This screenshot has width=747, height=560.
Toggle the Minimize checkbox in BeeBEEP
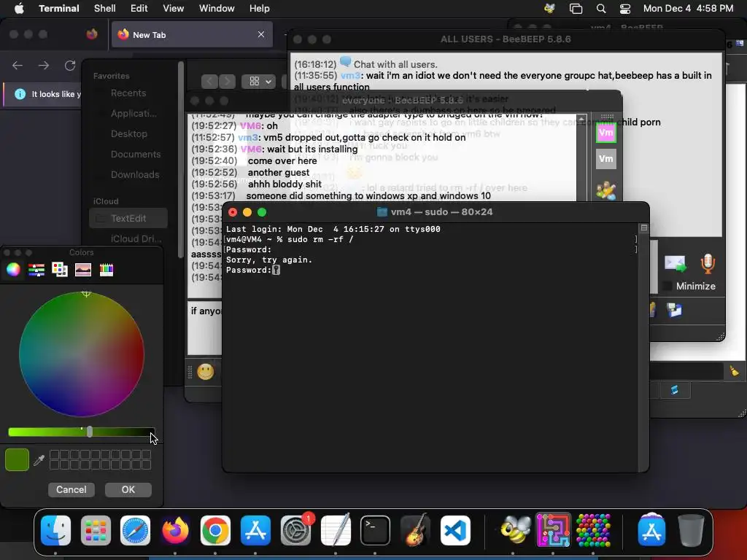667,286
